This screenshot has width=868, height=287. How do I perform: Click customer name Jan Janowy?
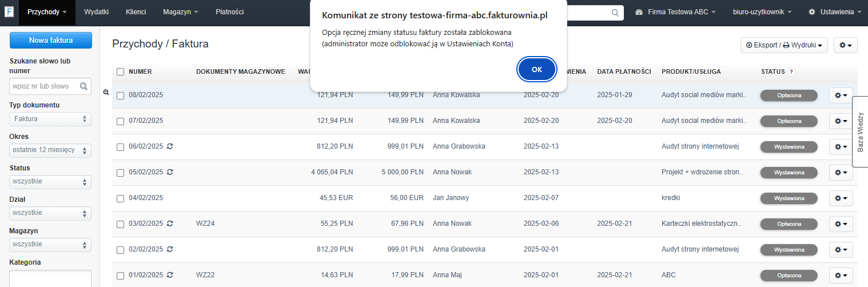[451, 198]
